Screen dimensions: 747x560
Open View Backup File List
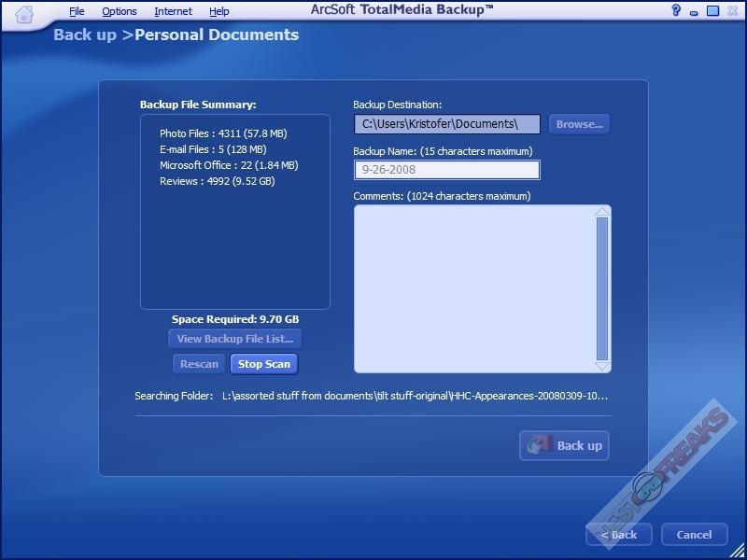(x=235, y=339)
